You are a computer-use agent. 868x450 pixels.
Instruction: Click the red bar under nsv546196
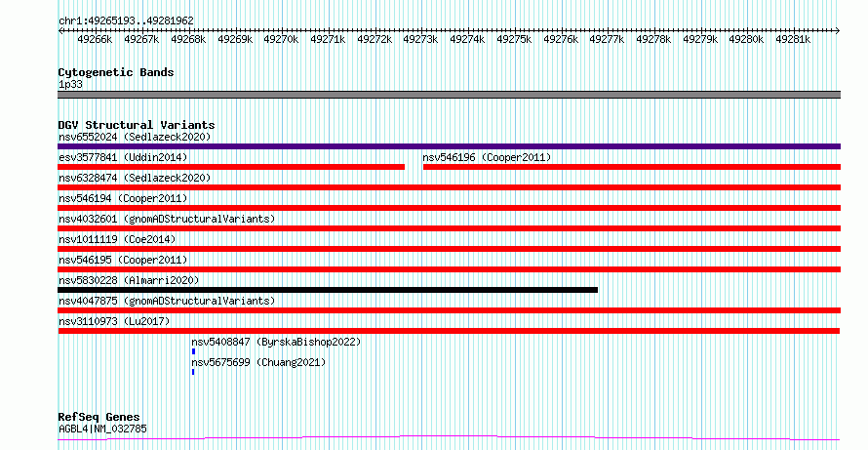point(632,167)
